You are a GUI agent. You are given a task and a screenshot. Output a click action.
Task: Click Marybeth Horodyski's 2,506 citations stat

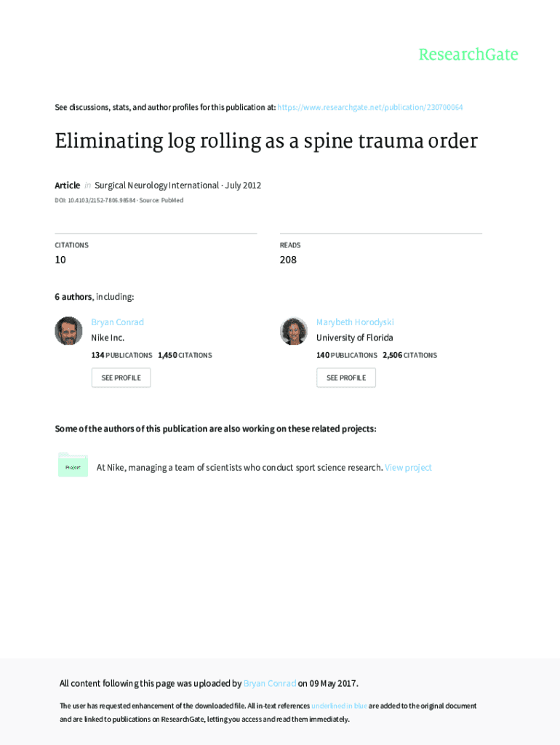click(409, 355)
